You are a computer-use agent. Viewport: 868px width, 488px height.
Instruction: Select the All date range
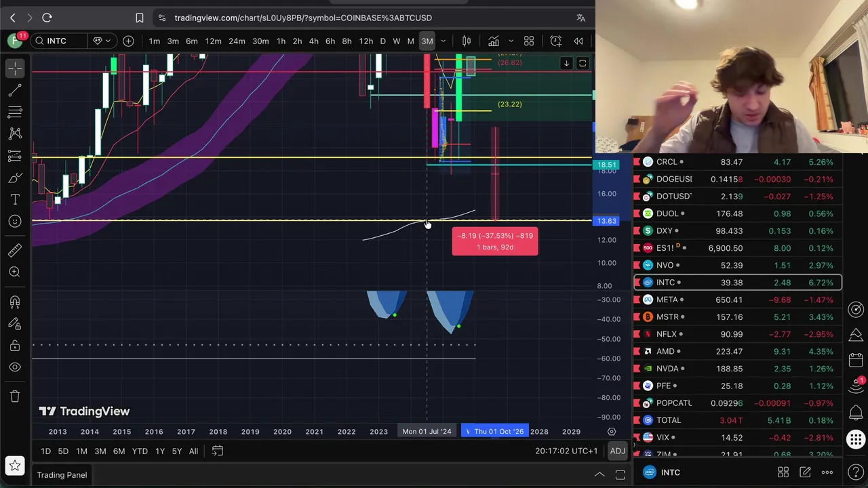(193, 451)
